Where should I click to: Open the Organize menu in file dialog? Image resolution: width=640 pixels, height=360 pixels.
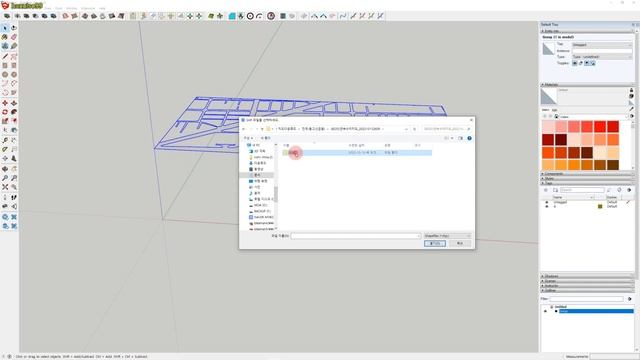pyautogui.click(x=248, y=138)
